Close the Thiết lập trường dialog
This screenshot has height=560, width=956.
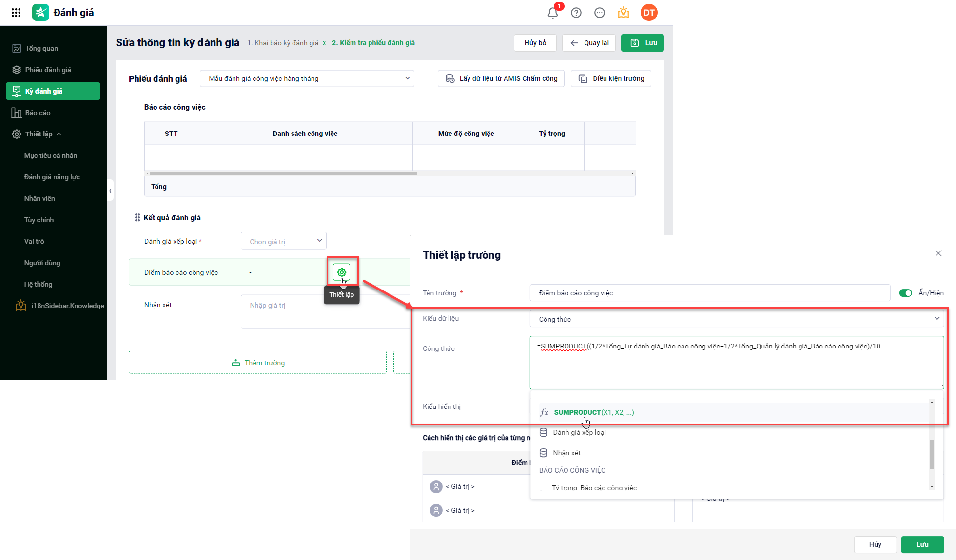point(938,253)
